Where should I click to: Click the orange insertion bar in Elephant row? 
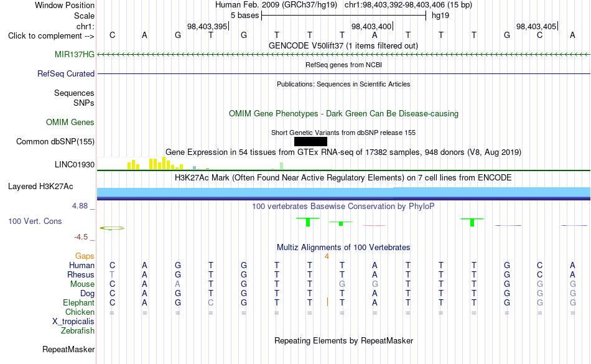point(327,302)
